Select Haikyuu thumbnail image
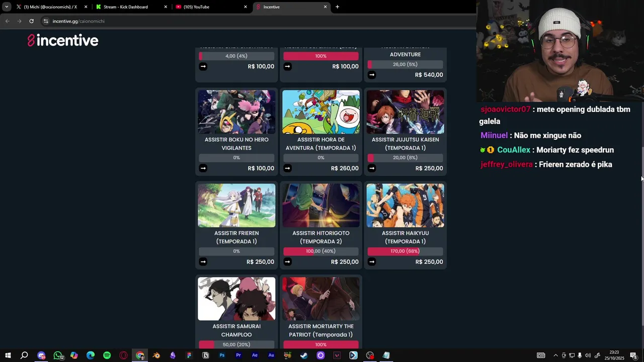 point(405,205)
